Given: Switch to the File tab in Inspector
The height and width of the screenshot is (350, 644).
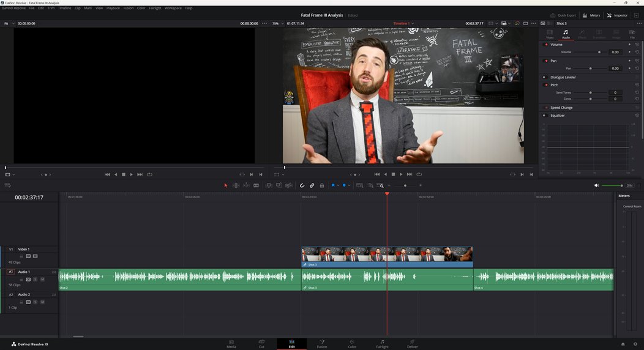Looking at the screenshot, I should pyautogui.click(x=632, y=34).
